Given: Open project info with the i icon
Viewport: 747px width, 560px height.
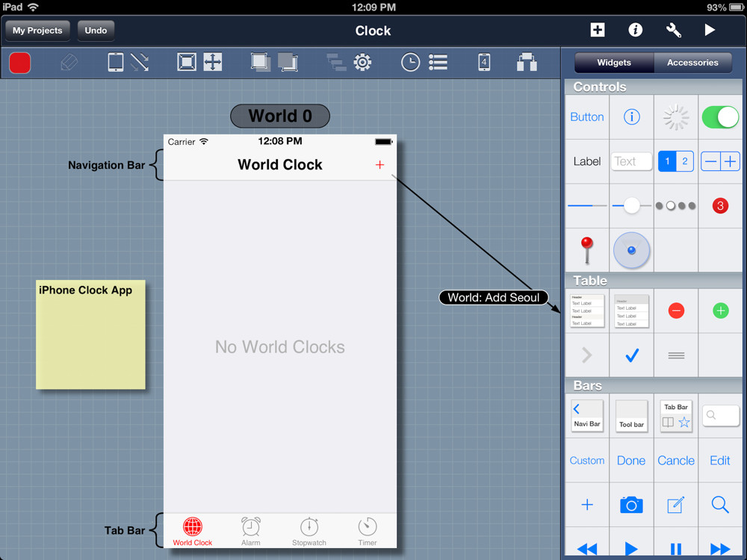Looking at the screenshot, I should tap(635, 30).
